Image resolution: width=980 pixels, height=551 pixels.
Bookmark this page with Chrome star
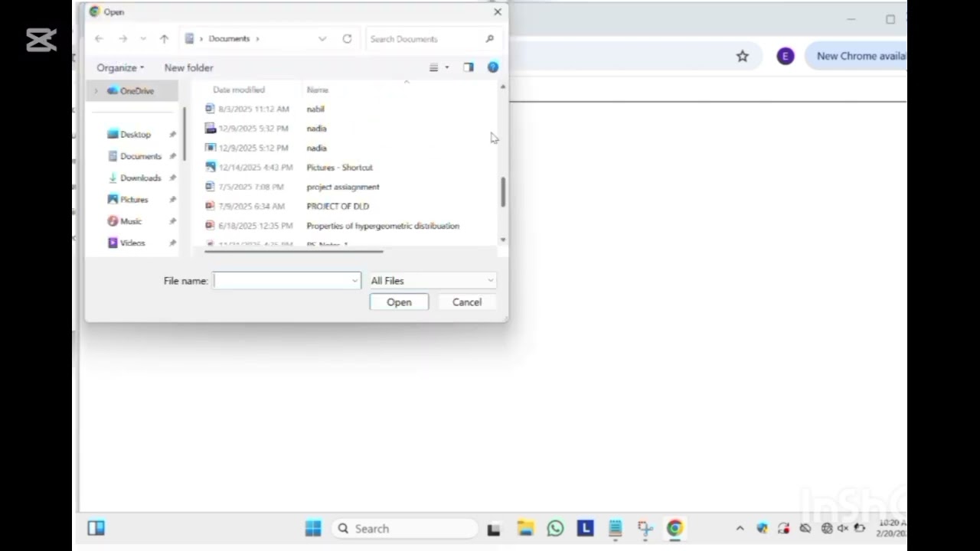click(x=743, y=56)
